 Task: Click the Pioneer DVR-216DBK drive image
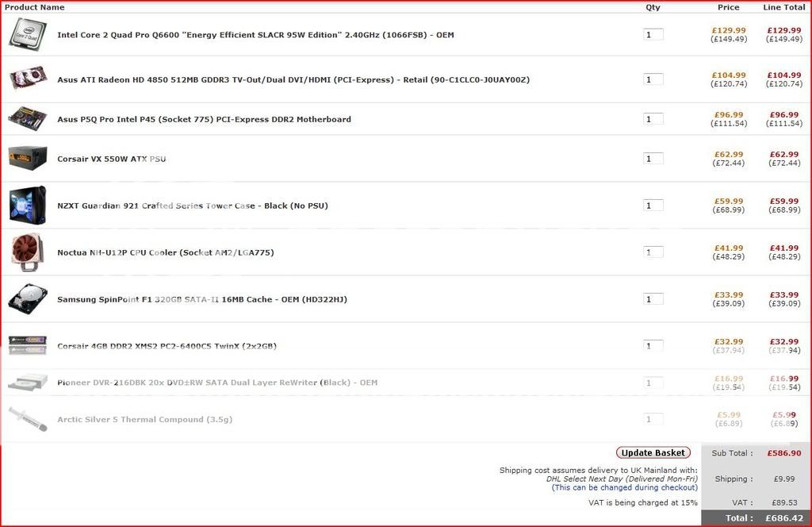click(28, 383)
